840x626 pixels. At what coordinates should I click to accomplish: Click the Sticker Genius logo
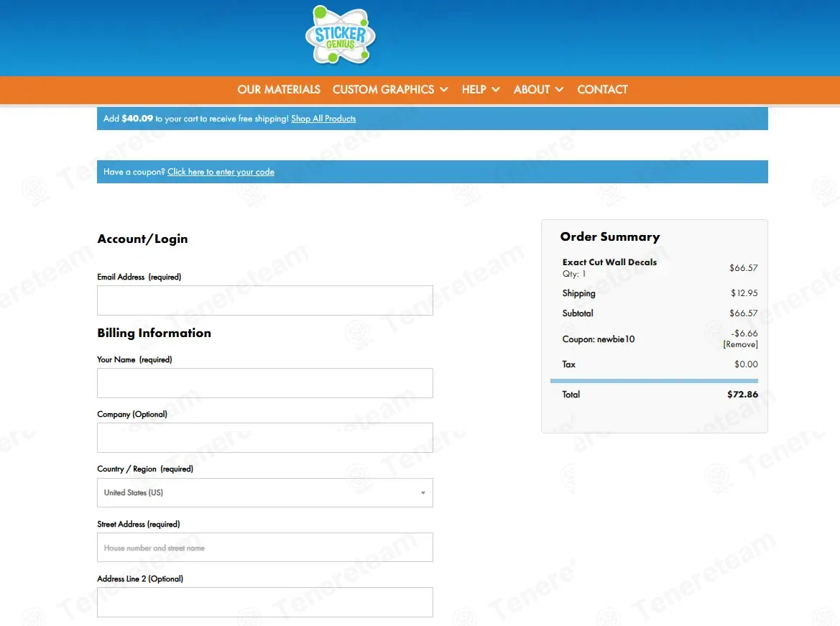(341, 36)
